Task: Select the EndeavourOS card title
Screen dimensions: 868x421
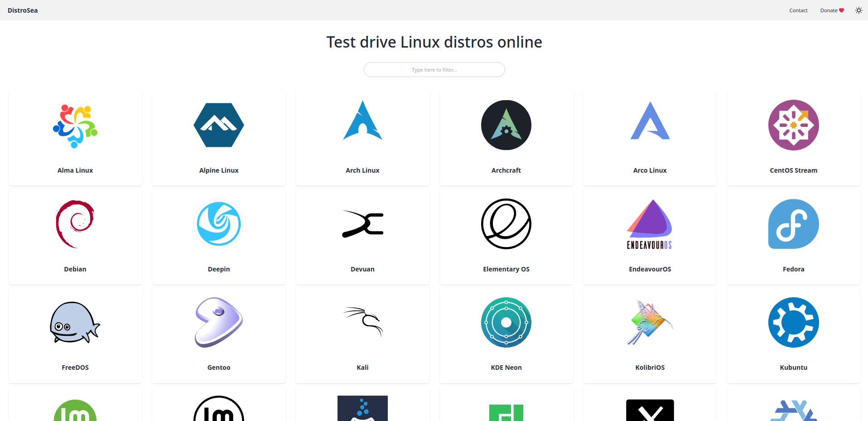Action: click(x=650, y=269)
